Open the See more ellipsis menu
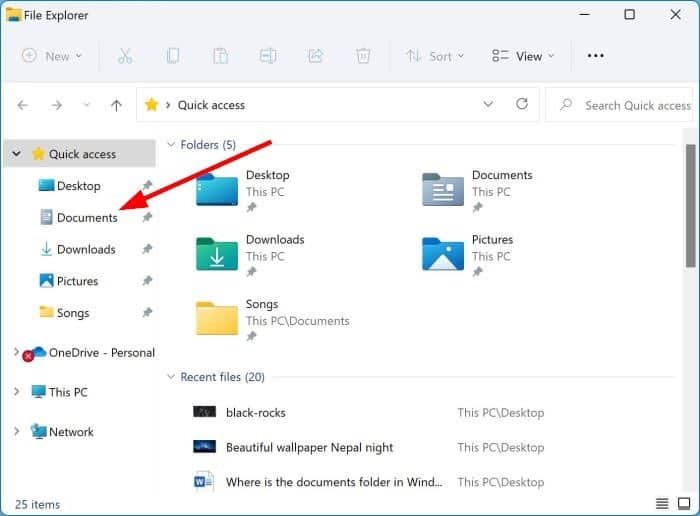Image resolution: width=700 pixels, height=516 pixels. (x=596, y=56)
